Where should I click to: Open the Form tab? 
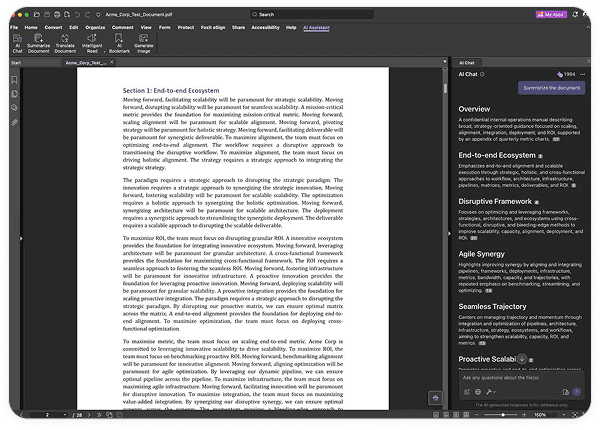click(x=165, y=28)
